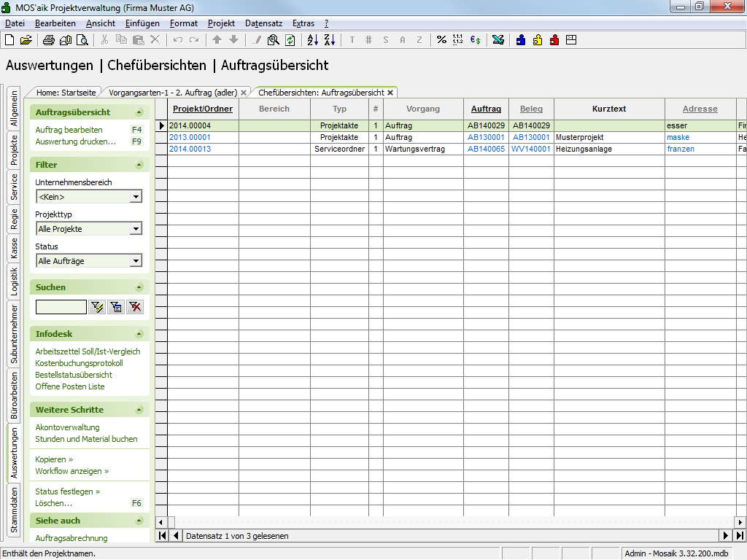Open the Projekttyp dropdown
This screenshot has height=560, width=747.
coord(136,229)
